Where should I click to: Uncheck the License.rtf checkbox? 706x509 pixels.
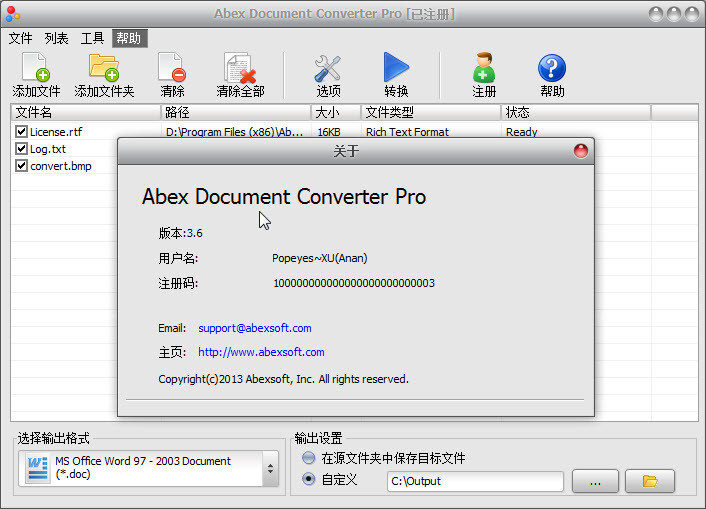point(21,132)
